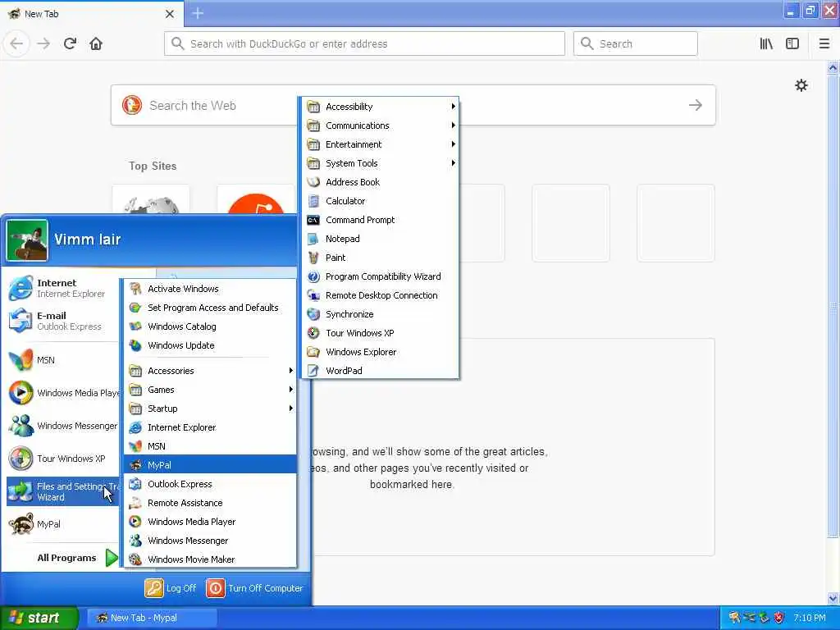The width and height of the screenshot is (840, 630).
Task: Click the DuckDuckGo logo in web search box
Action: click(x=132, y=105)
